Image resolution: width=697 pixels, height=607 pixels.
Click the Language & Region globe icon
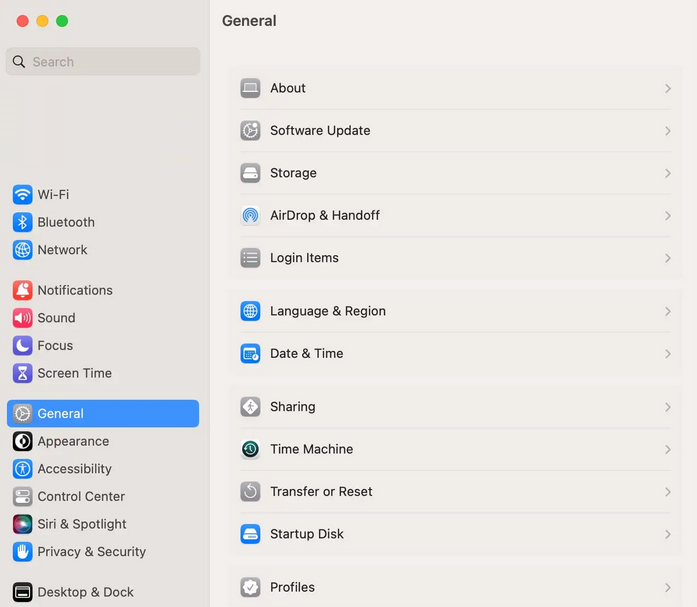point(250,311)
